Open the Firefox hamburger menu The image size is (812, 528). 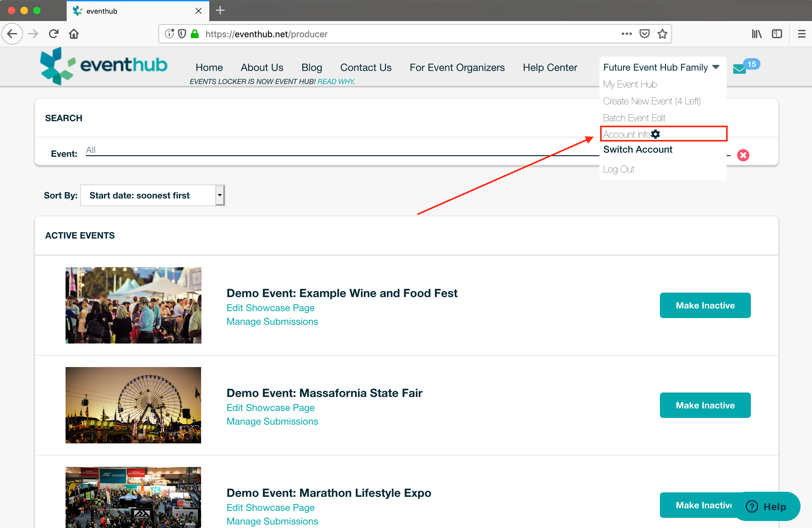point(801,34)
